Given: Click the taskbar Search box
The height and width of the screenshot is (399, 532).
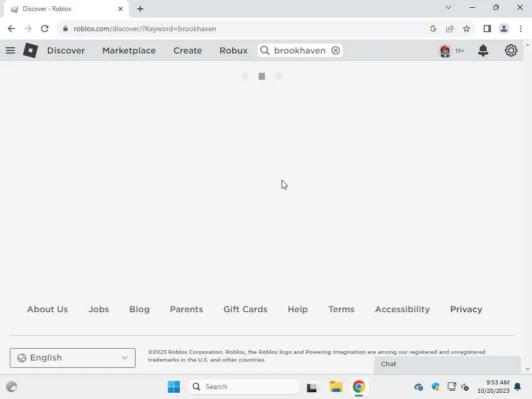Looking at the screenshot, I should tap(244, 387).
